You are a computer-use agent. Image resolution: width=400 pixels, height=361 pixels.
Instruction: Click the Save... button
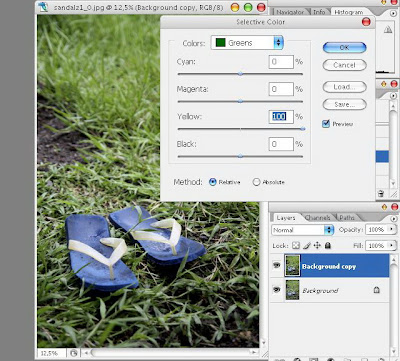pos(344,104)
